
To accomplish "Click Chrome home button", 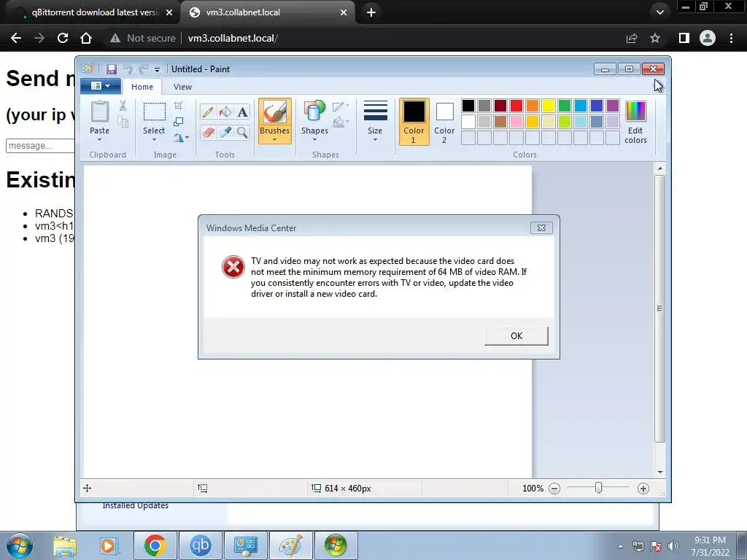I will click(86, 38).
